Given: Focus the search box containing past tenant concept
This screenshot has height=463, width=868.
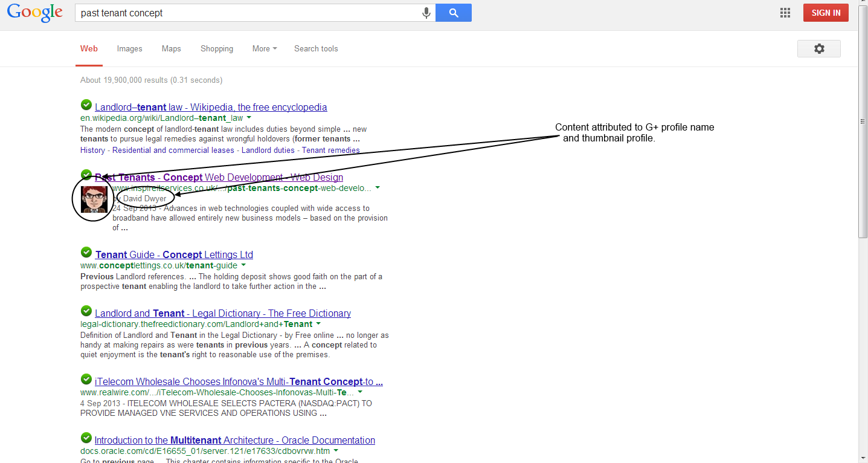Looking at the screenshot, I should [x=248, y=13].
